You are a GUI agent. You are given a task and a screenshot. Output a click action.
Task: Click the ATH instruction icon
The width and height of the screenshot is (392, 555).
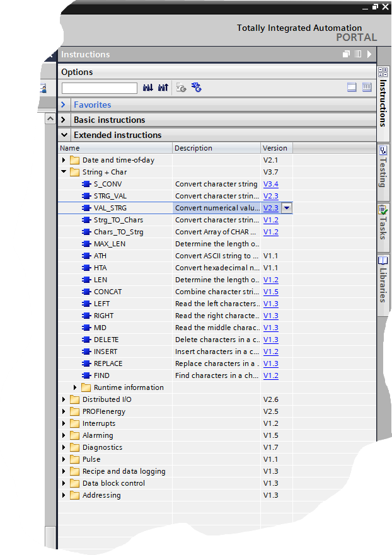86,256
